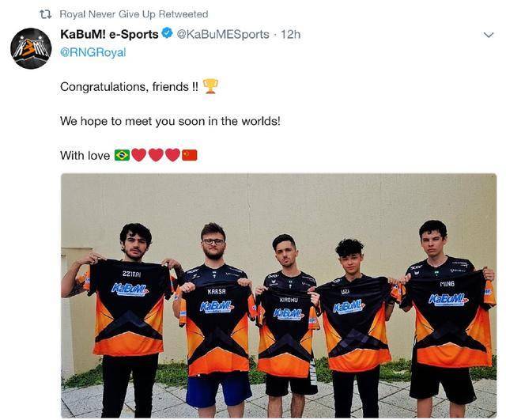Click the trophy emoji
506x420 pixels.
(210, 86)
